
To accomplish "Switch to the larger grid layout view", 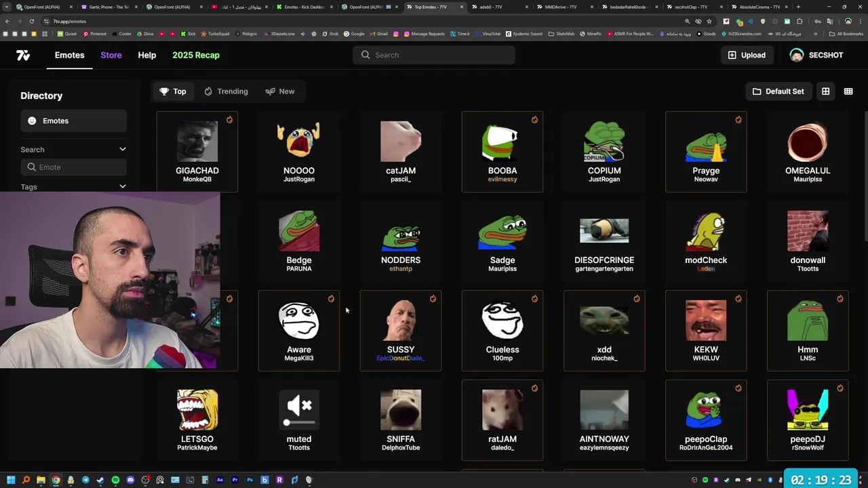I will point(825,91).
